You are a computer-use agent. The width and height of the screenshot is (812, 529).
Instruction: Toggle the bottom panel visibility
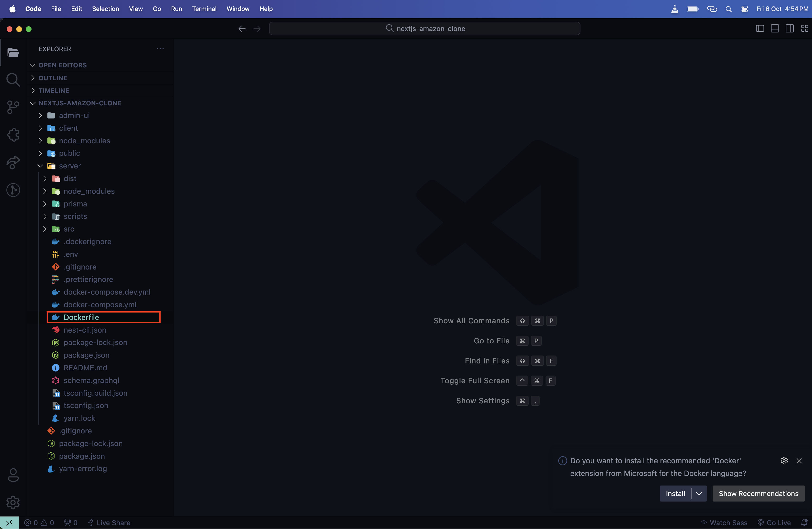(x=775, y=28)
